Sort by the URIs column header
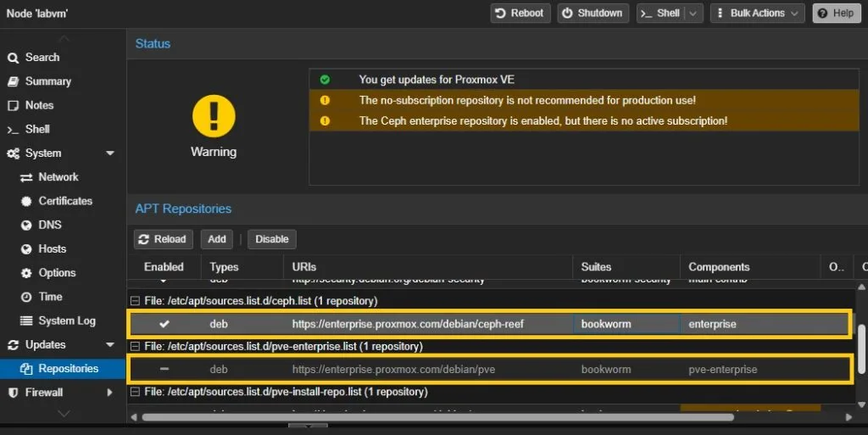Image resolution: width=868 pixels, height=435 pixels. click(x=428, y=267)
